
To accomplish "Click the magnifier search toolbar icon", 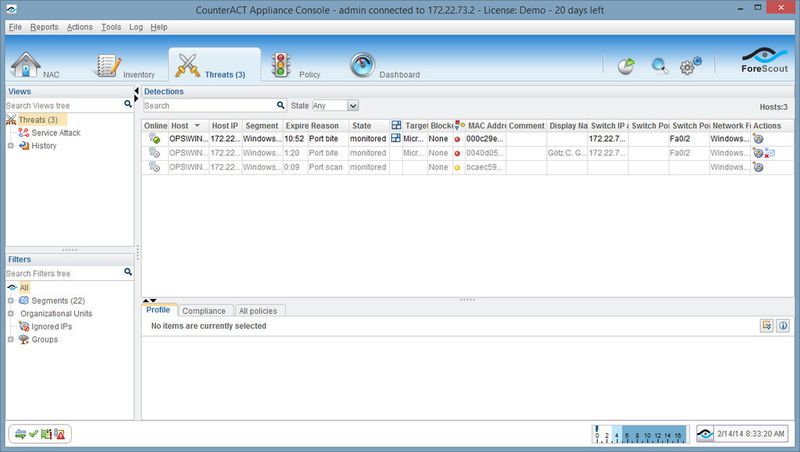I will tap(660, 66).
